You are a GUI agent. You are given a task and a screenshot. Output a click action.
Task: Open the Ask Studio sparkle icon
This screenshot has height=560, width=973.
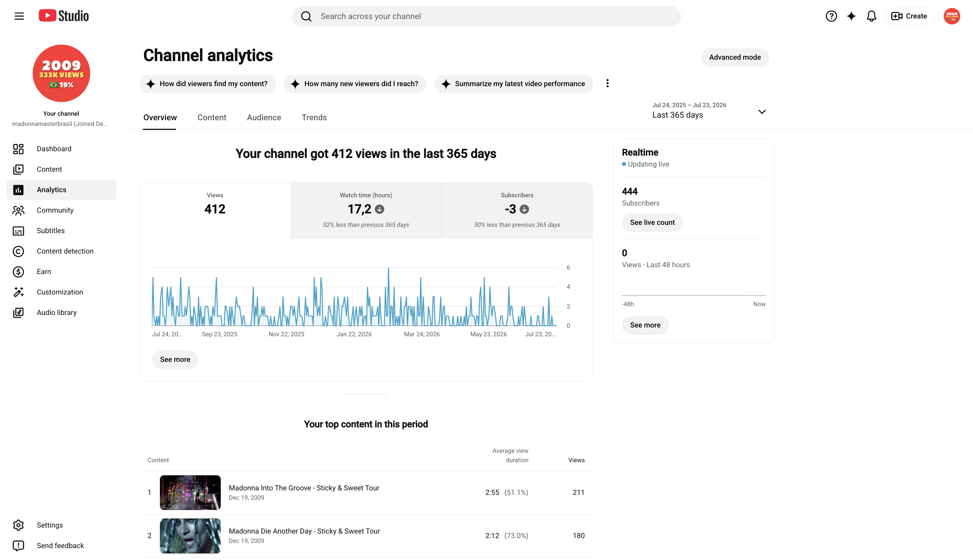pos(851,16)
